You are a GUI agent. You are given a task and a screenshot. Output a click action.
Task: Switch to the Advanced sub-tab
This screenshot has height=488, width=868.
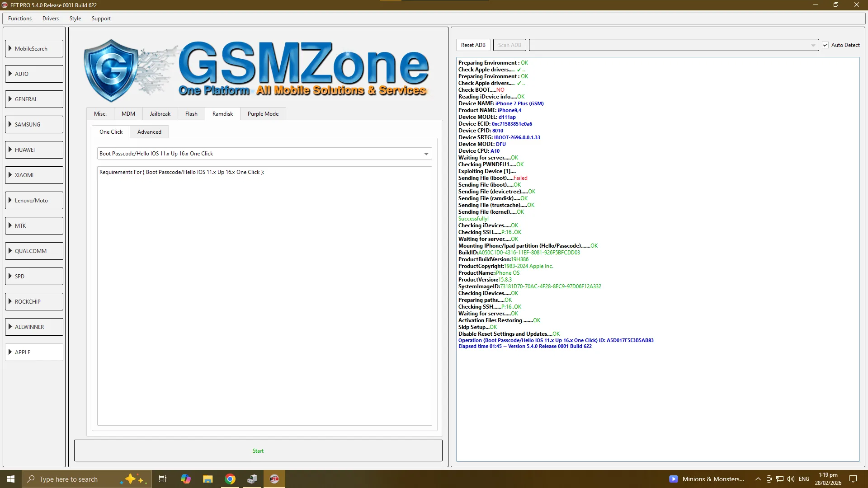point(149,132)
